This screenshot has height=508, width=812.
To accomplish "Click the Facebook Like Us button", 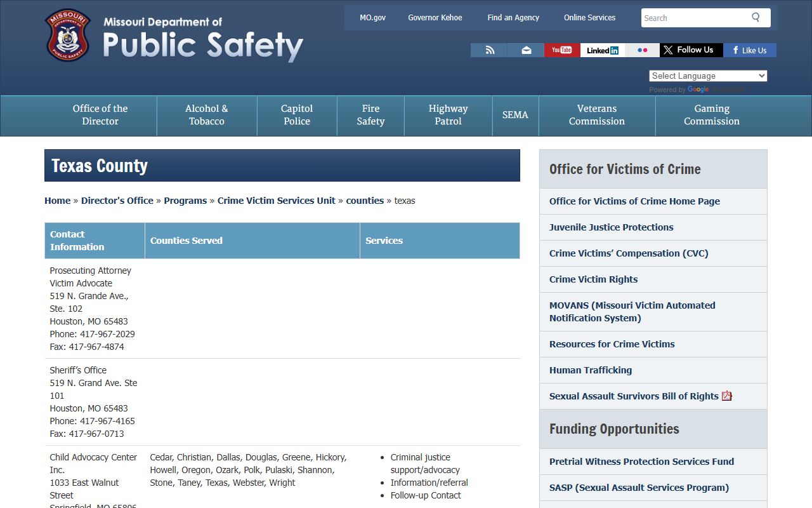I will pyautogui.click(x=750, y=50).
